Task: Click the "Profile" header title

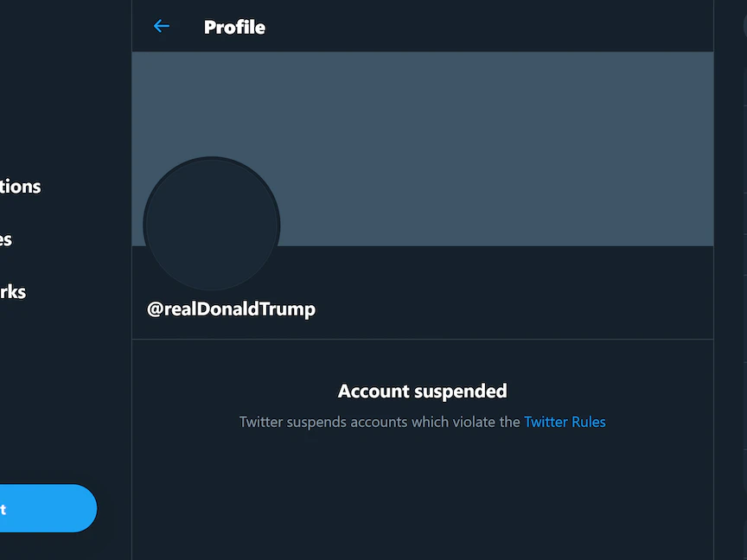Action: [x=234, y=28]
